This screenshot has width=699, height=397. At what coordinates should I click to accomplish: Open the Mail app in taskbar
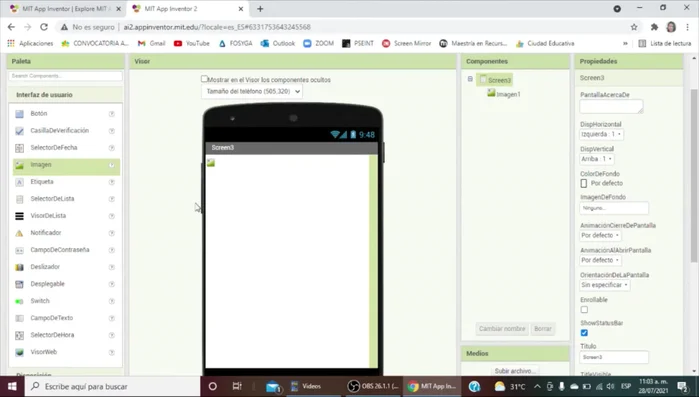coord(273,387)
